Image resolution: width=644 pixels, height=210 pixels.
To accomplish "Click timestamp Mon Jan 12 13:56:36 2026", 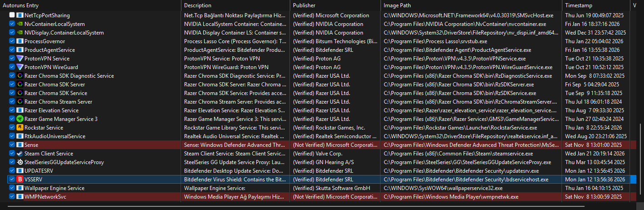I will (595, 180).
